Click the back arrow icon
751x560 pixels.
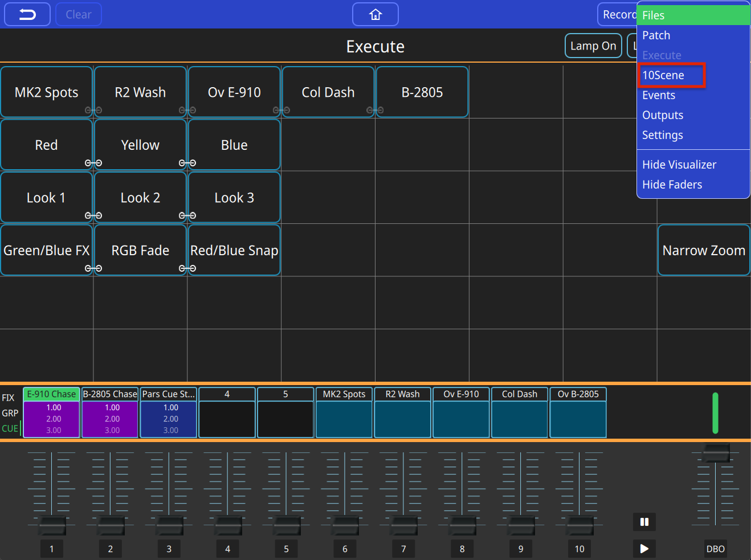pos(27,14)
